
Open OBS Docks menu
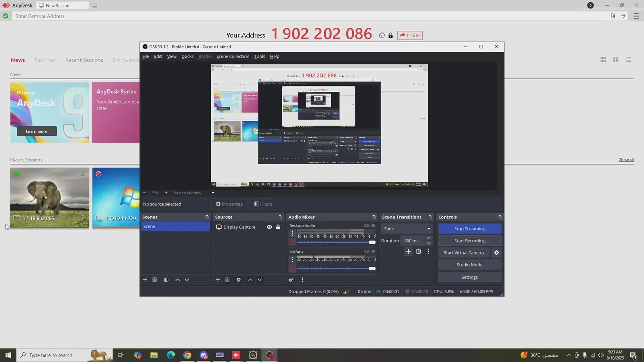point(187,56)
